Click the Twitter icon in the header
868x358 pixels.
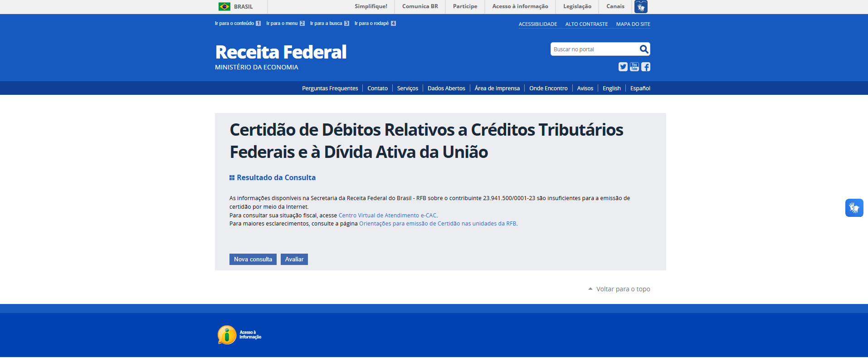[x=623, y=67]
